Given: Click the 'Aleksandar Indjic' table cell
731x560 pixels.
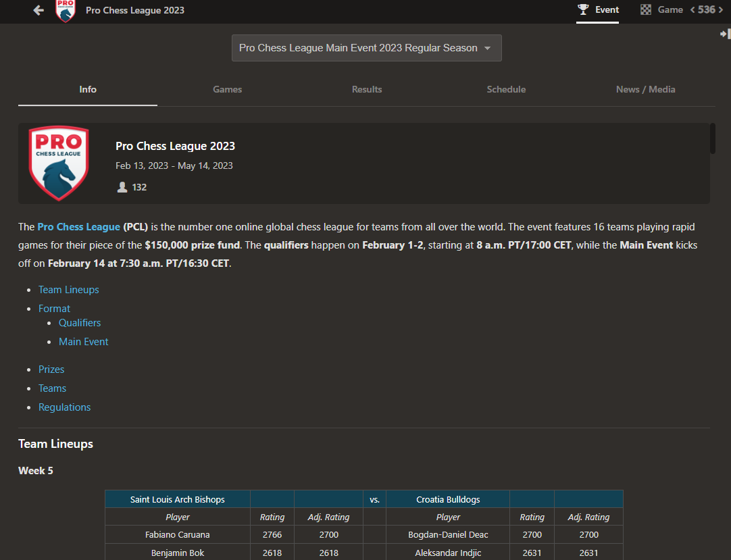Looking at the screenshot, I should [447, 553].
